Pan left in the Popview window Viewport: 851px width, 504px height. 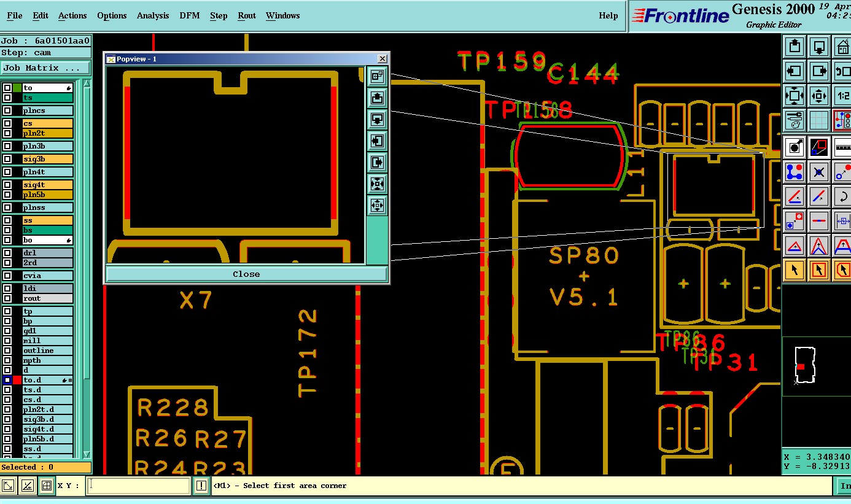pyautogui.click(x=377, y=141)
